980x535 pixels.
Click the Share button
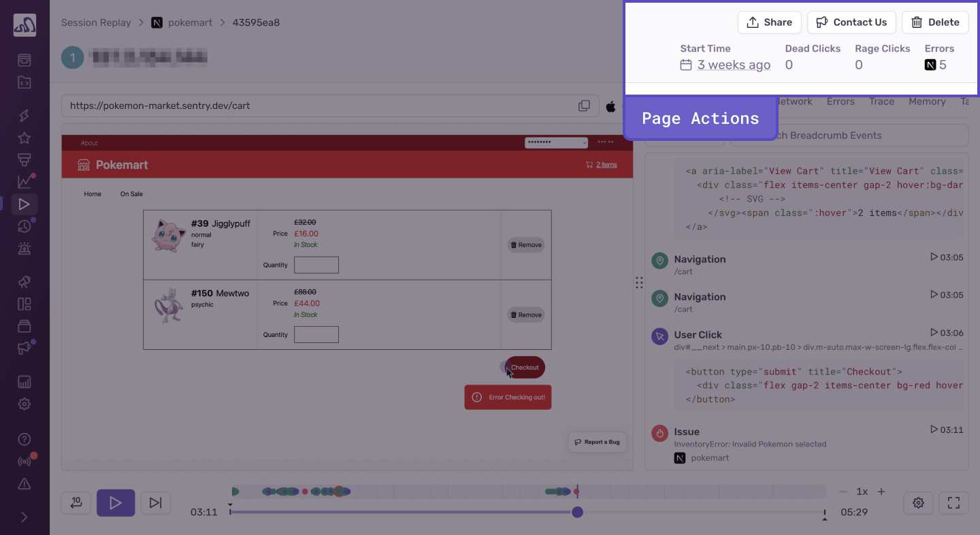pyautogui.click(x=769, y=22)
